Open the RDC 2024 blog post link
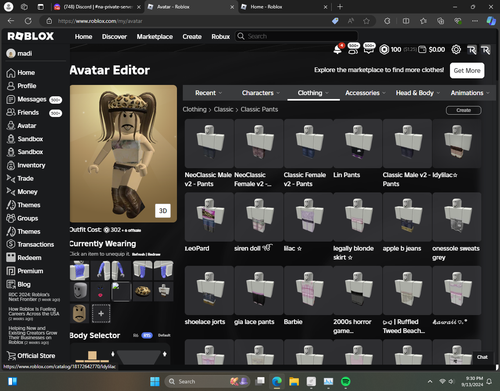 (x=33, y=297)
